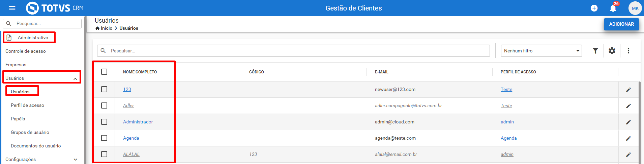
Task: Focus the sidebar Pesquisar search field
Action: [x=42, y=23]
